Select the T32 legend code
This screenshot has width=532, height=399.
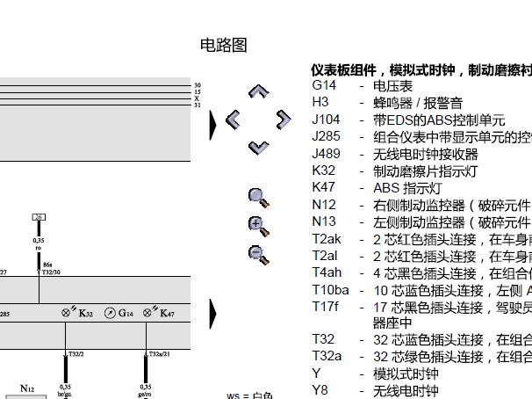[323, 339]
